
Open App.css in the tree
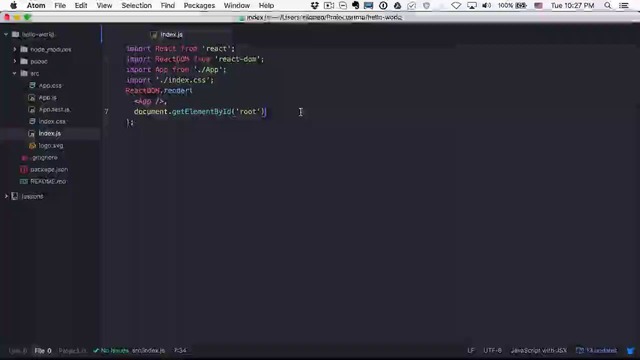coord(50,85)
